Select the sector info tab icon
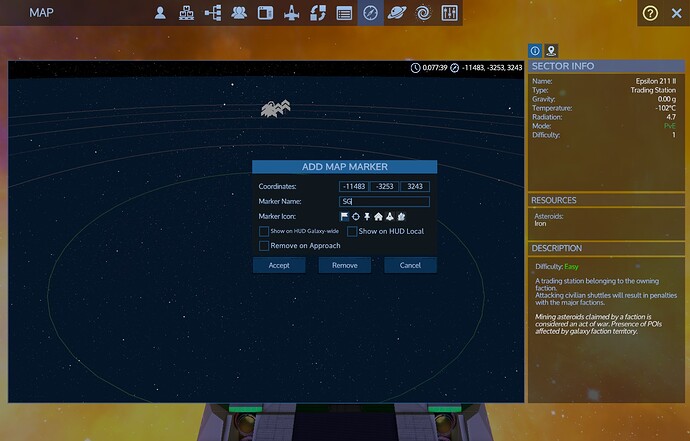Screen dimensions: 690x441 coord(535,50)
